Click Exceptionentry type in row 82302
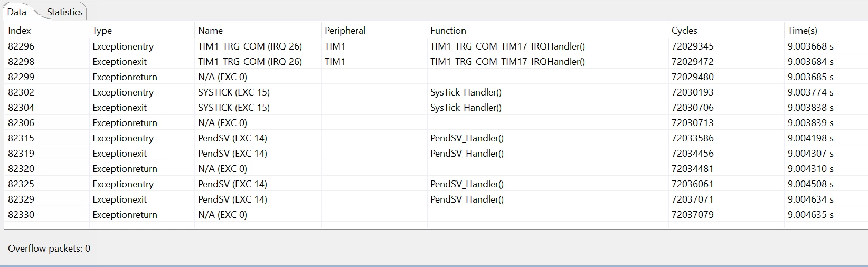 tap(123, 92)
